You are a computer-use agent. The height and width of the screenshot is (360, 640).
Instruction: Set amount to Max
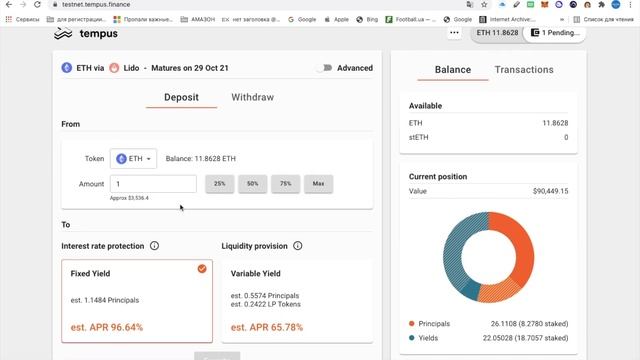point(318,184)
